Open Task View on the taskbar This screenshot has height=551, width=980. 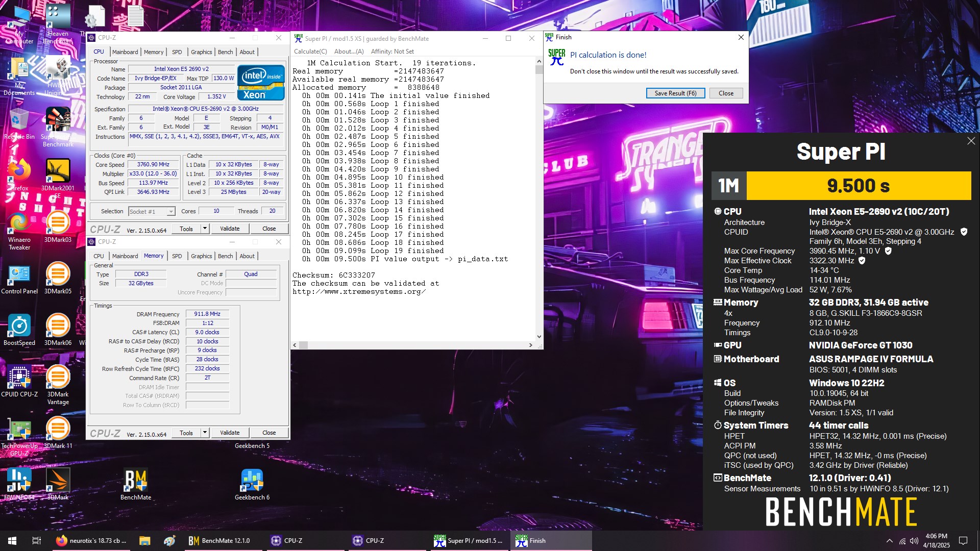point(37,541)
